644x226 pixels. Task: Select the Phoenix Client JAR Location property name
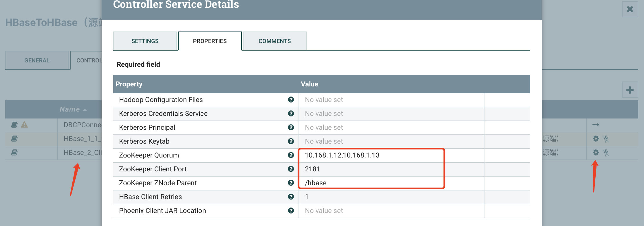pos(162,211)
